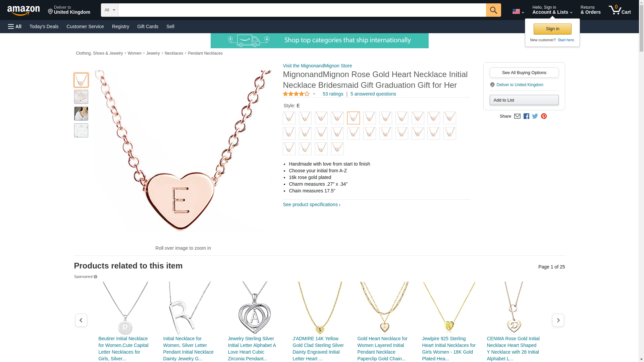644x362 pixels.
Task: Open Today's Deals nav item
Action: [x=44, y=26]
